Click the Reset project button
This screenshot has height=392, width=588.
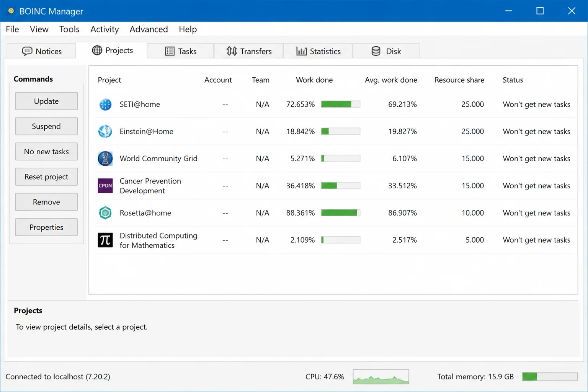(46, 177)
